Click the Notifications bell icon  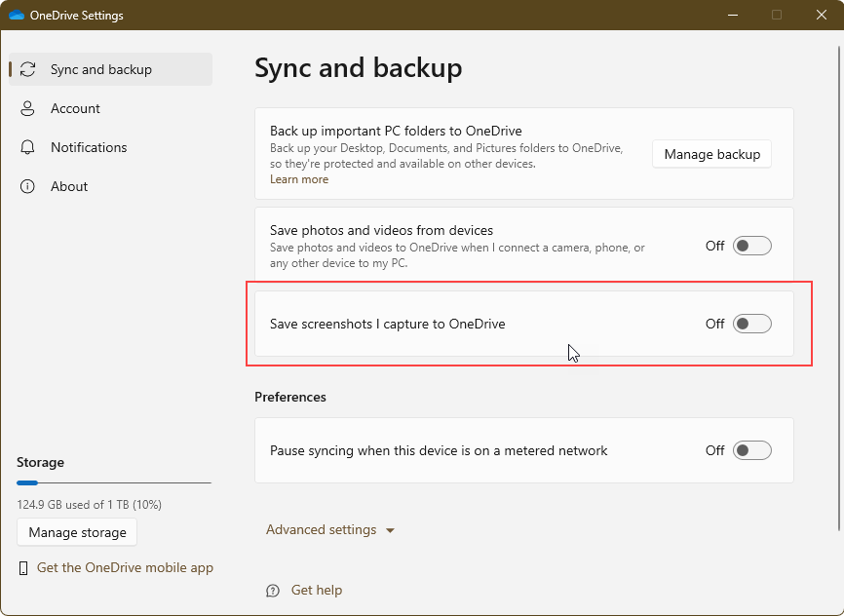point(27,147)
